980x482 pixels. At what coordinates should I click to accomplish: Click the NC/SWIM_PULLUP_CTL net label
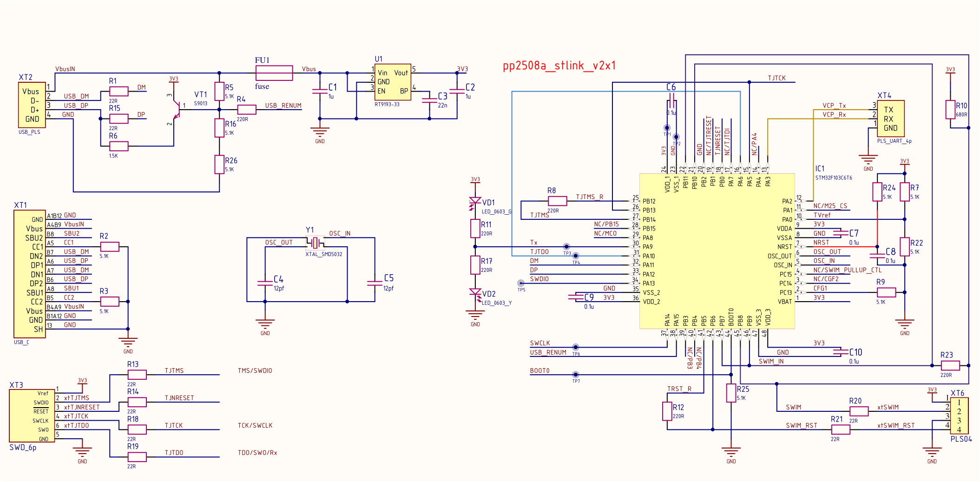pos(848,270)
